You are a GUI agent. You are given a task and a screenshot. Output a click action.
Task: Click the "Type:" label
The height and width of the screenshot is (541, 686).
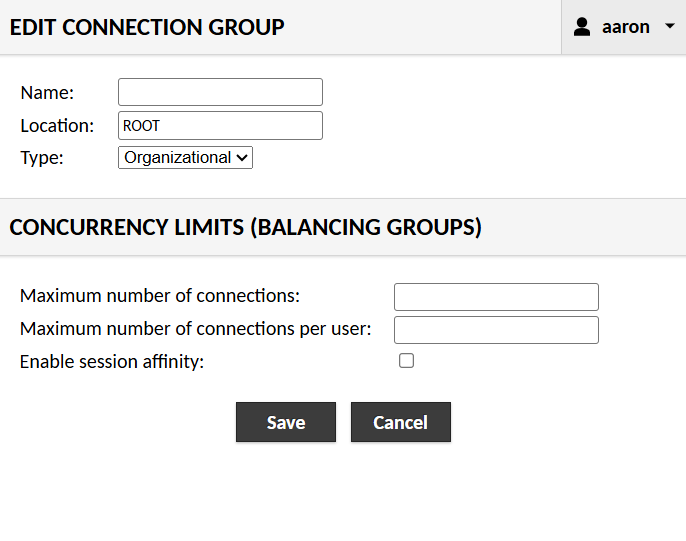click(42, 158)
